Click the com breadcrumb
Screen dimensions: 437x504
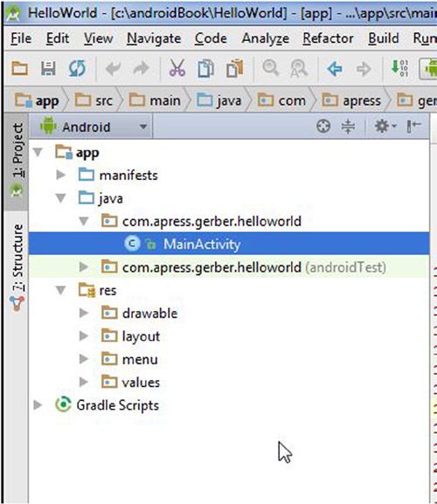(282, 101)
